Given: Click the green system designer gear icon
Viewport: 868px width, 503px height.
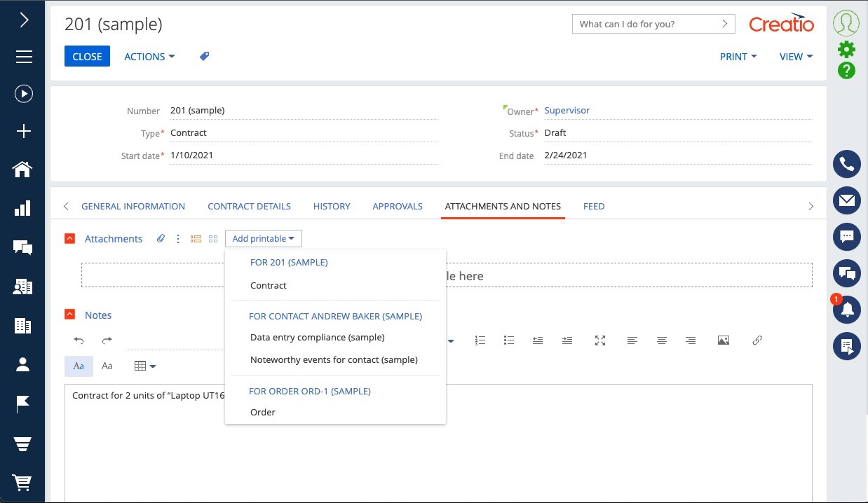Looking at the screenshot, I should [x=846, y=49].
